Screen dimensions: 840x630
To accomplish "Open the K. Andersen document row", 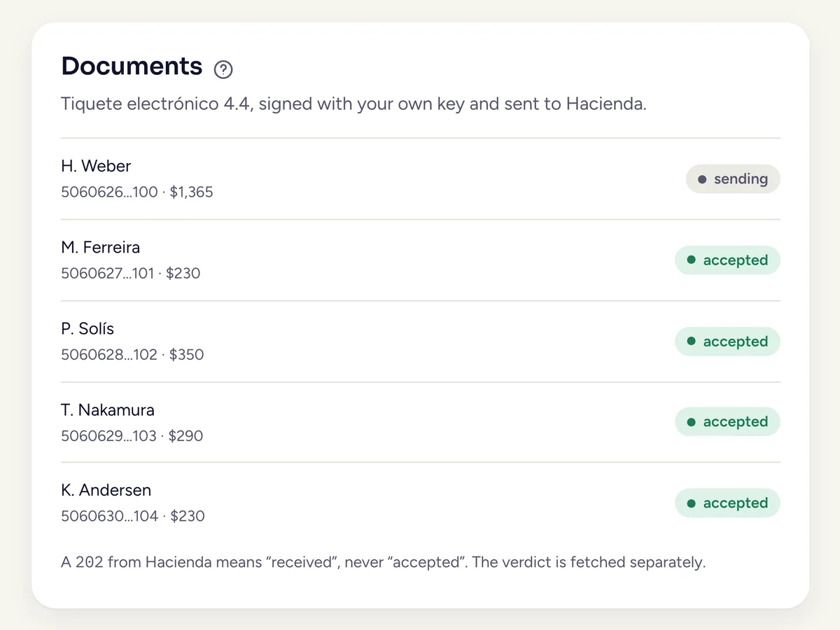I will [420, 503].
